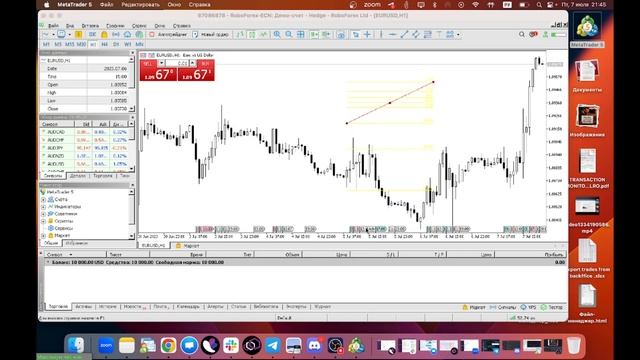Click the zoom in magnifier icon
640x360 pixels.
click(x=277, y=35)
